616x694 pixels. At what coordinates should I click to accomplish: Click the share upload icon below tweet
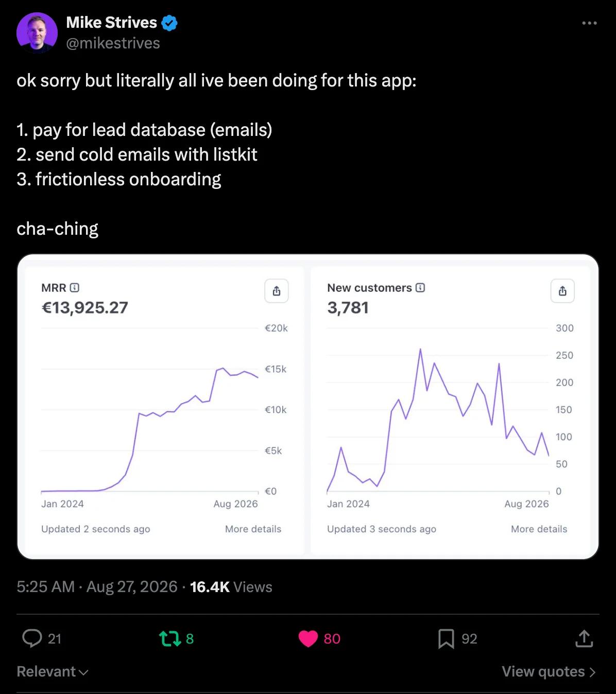(584, 638)
